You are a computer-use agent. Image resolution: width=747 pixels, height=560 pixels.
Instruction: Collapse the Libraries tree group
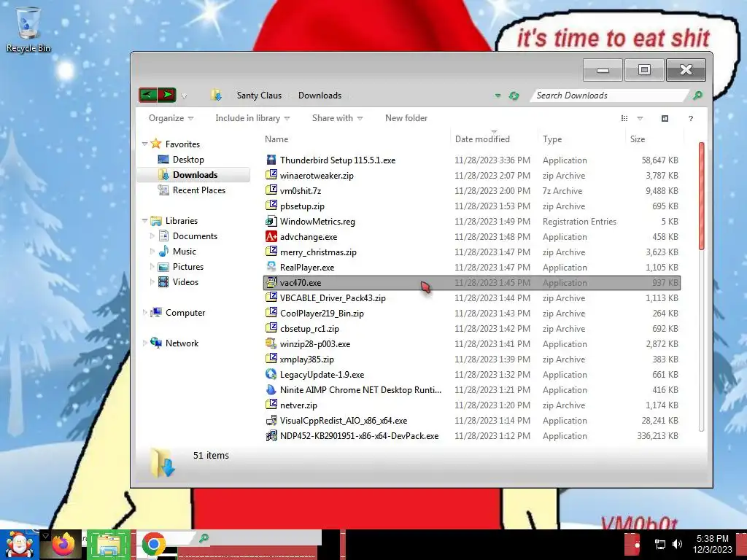[x=145, y=220]
